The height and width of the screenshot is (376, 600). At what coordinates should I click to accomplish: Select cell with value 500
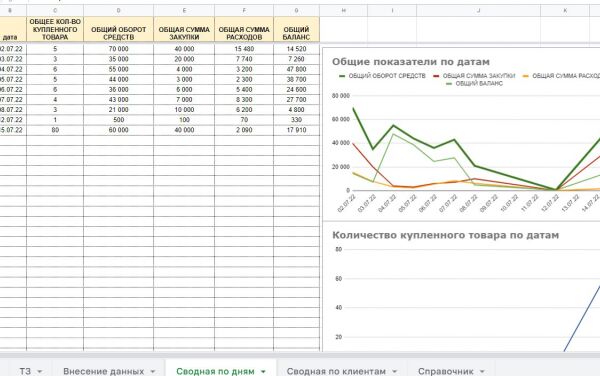point(119,120)
